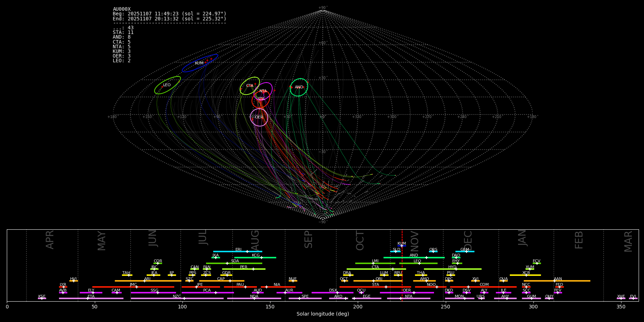Click the XCB shower bar in timeline
Image resolution: width=644 pixels, height=322 pixels.
[525, 275]
